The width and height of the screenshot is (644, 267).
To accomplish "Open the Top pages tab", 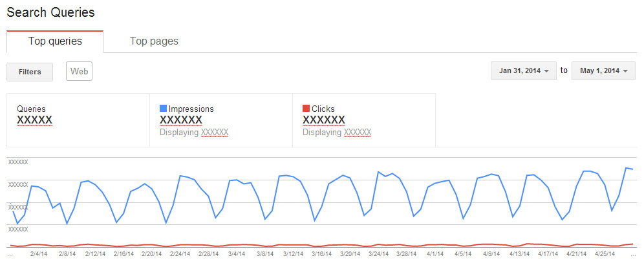I will [x=154, y=41].
